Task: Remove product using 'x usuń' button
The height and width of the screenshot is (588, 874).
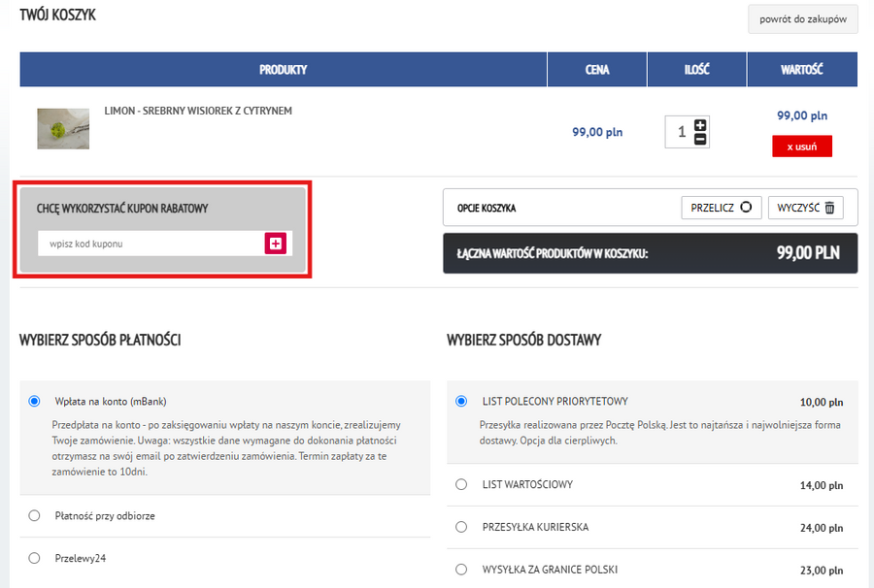Action: coord(802,147)
